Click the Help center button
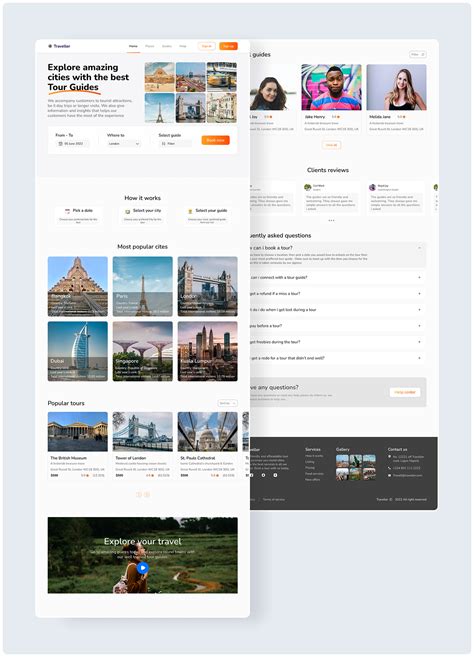The width and height of the screenshot is (474, 657). [x=405, y=392]
